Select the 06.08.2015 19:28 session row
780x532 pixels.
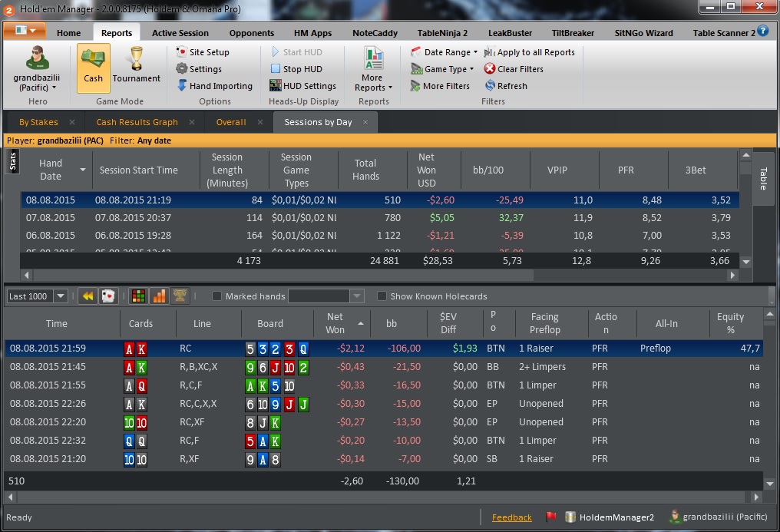[379, 236]
